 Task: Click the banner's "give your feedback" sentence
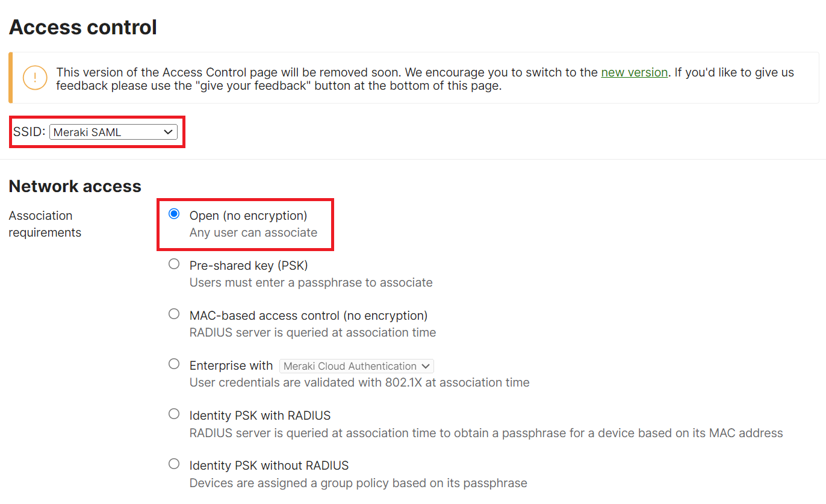coord(279,86)
